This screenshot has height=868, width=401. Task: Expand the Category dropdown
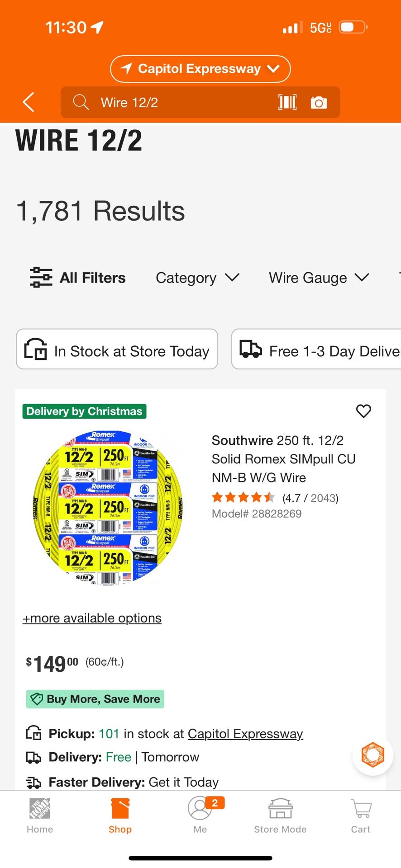click(x=197, y=278)
